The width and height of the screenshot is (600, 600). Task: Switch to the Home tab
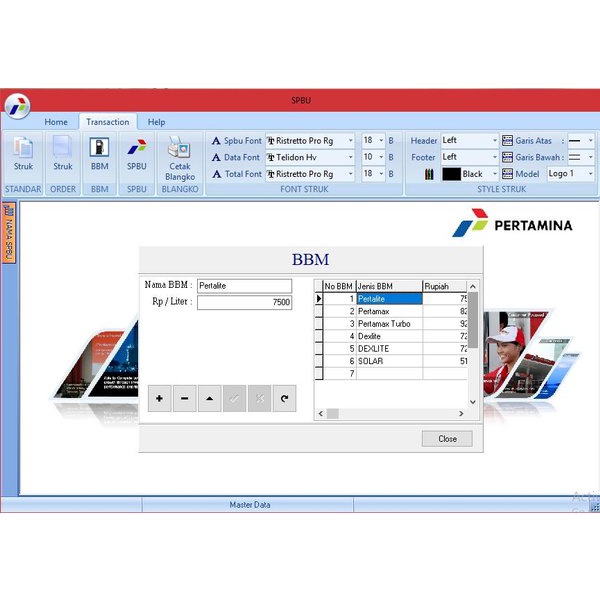[x=56, y=122]
